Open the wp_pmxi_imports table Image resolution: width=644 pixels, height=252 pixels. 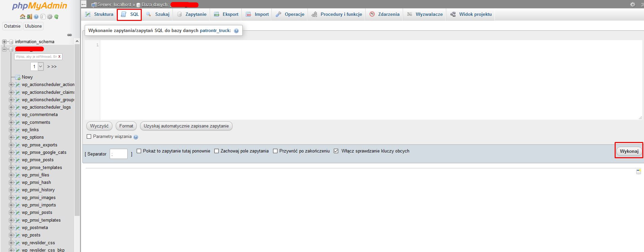pos(39,205)
